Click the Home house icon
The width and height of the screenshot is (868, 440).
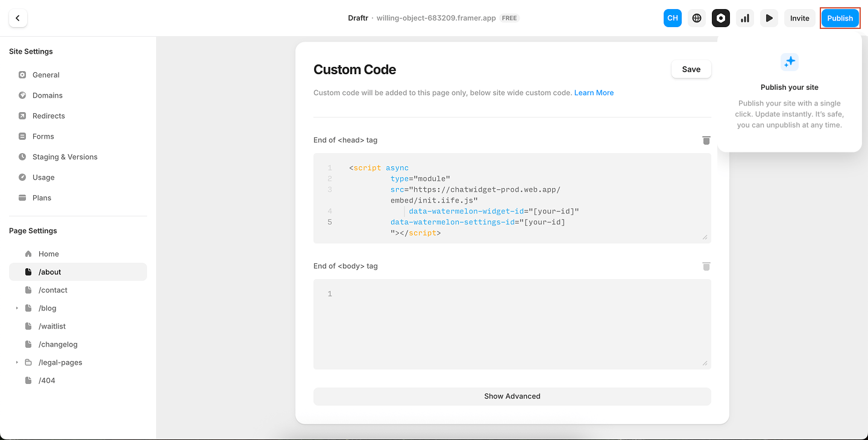pyautogui.click(x=28, y=254)
